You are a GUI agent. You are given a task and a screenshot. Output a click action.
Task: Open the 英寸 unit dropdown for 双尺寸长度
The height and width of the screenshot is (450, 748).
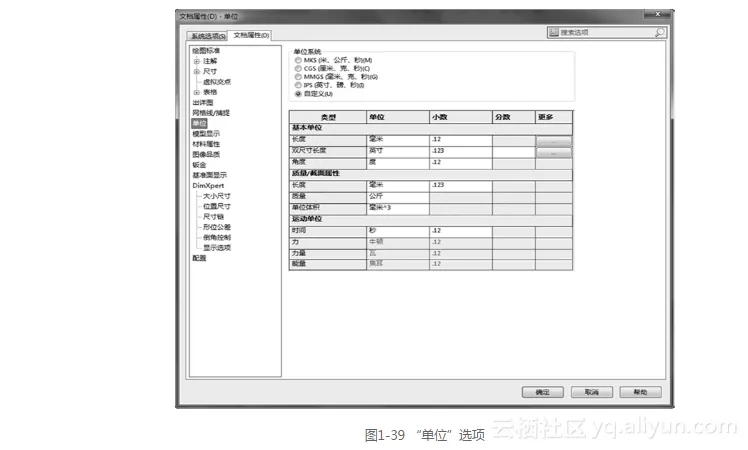[x=398, y=151]
